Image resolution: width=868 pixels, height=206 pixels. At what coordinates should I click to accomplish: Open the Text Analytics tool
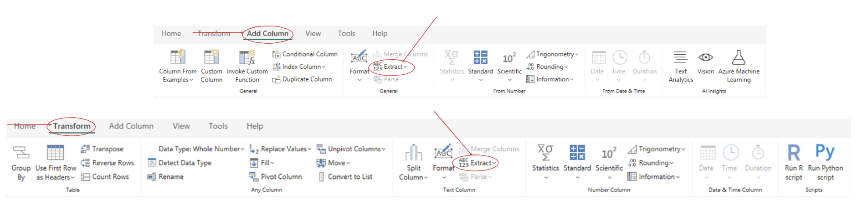(681, 57)
